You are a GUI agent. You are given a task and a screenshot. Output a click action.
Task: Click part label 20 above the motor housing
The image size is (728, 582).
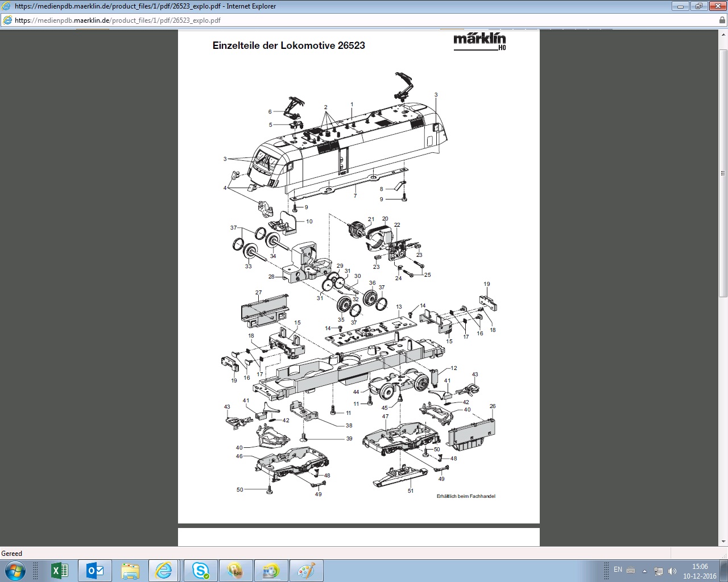click(x=385, y=219)
